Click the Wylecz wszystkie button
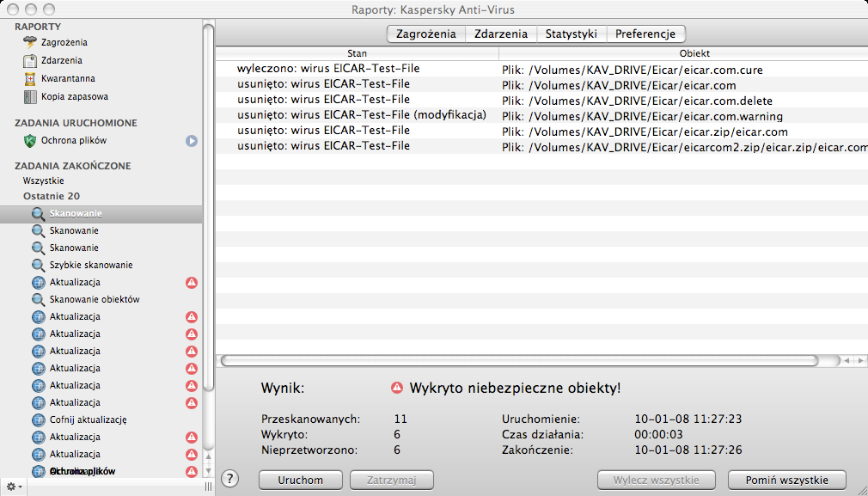This screenshot has height=496, width=868. pyautogui.click(x=656, y=480)
